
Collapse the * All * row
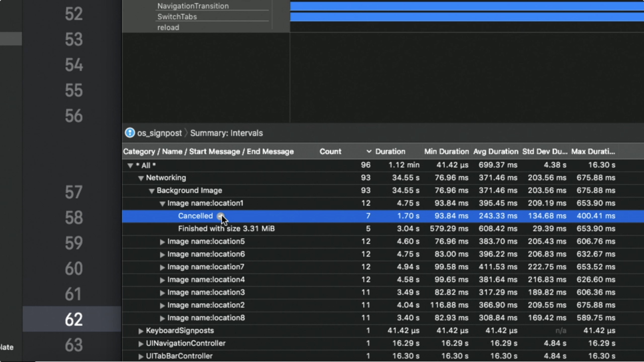[x=130, y=166]
